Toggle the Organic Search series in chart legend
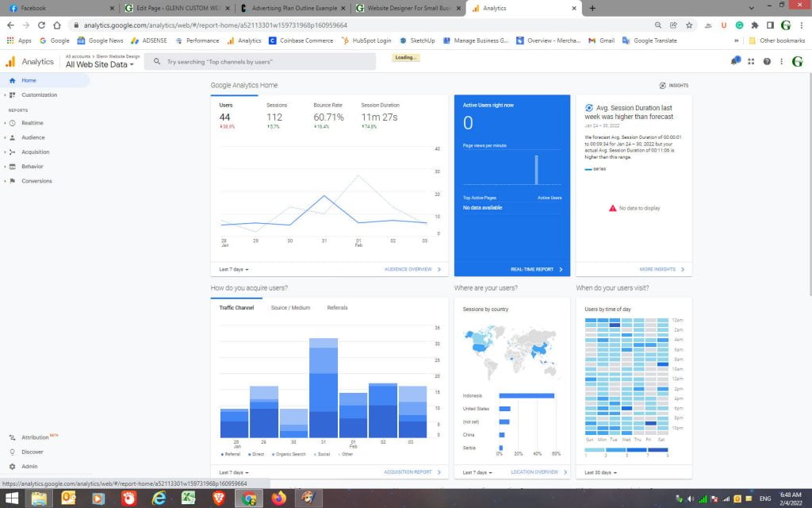812x508 pixels. pyautogui.click(x=290, y=454)
